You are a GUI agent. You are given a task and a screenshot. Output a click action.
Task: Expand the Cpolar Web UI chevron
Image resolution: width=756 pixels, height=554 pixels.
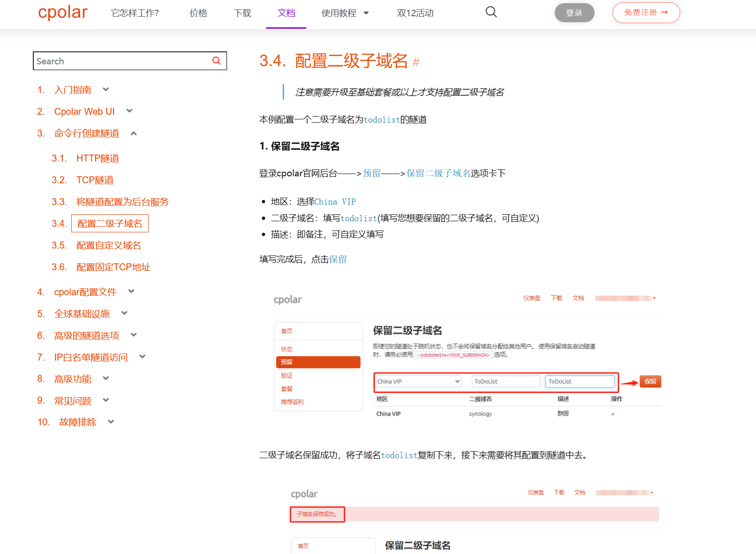(x=130, y=111)
